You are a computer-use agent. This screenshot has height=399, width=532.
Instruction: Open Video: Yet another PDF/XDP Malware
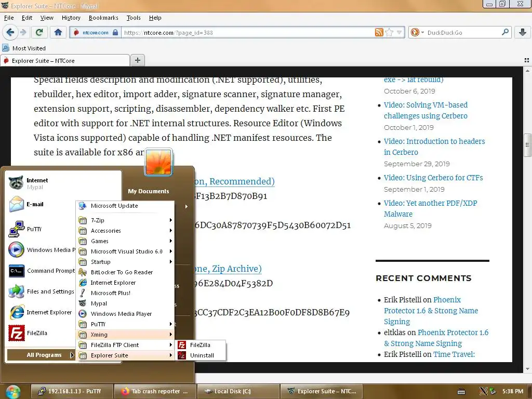[x=430, y=208]
